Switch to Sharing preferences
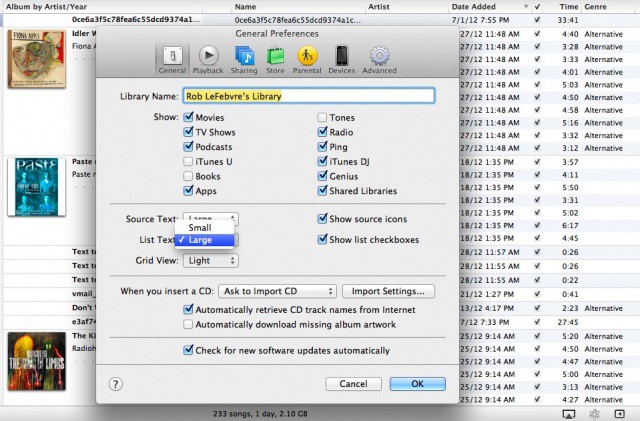 tap(242, 60)
